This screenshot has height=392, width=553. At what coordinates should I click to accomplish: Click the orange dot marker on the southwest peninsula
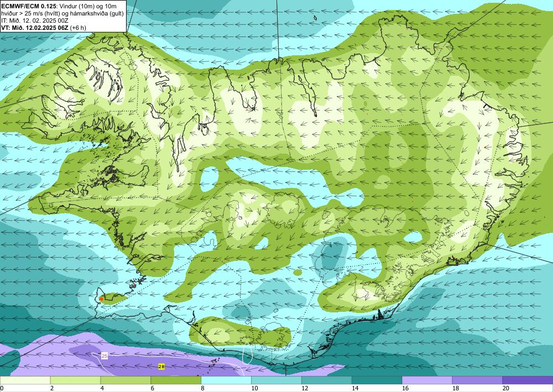(x=101, y=299)
